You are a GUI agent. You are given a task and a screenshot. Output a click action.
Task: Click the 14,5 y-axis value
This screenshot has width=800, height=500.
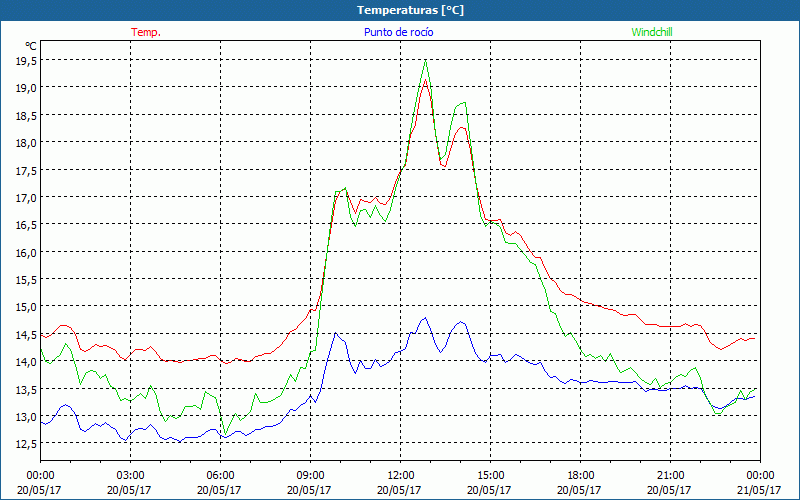pos(25,334)
